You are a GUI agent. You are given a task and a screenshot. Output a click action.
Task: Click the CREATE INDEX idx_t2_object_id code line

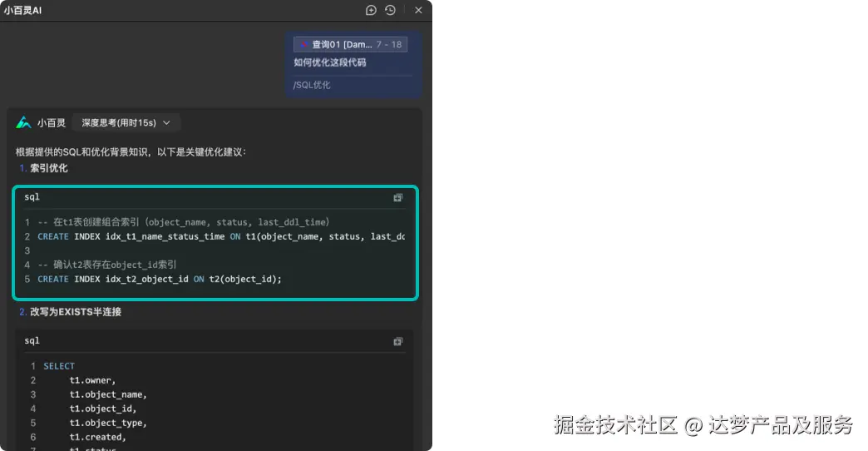pyautogui.click(x=160, y=280)
